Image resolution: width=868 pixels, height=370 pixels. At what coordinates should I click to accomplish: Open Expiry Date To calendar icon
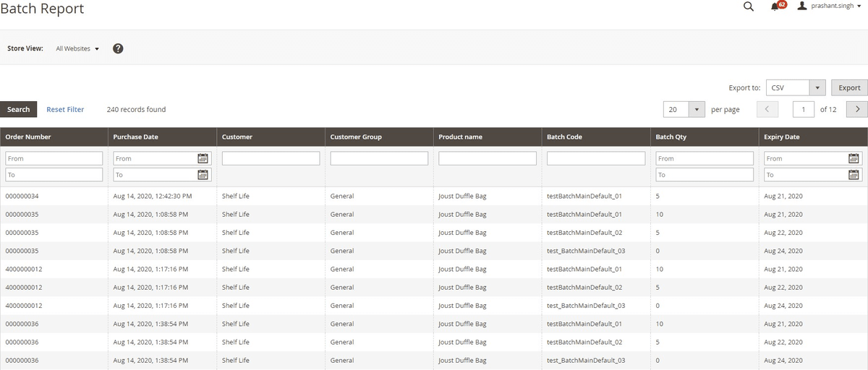(x=854, y=175)
